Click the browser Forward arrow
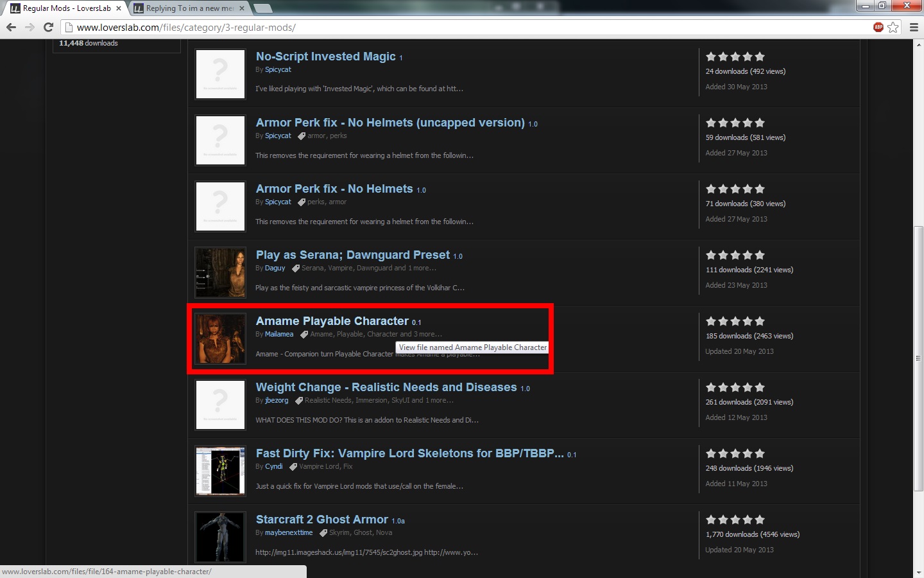This screenshot has height=578, width=924. coord(30,27)
